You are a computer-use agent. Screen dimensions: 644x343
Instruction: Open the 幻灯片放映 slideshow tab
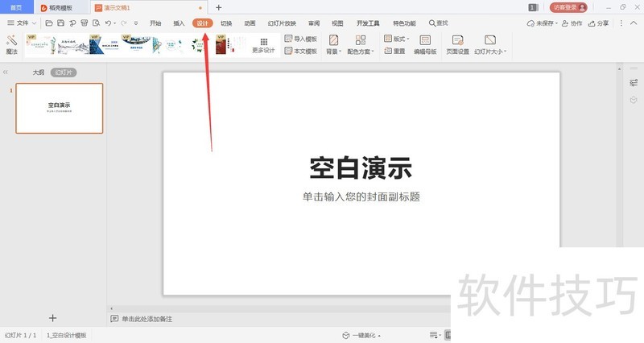282,23
